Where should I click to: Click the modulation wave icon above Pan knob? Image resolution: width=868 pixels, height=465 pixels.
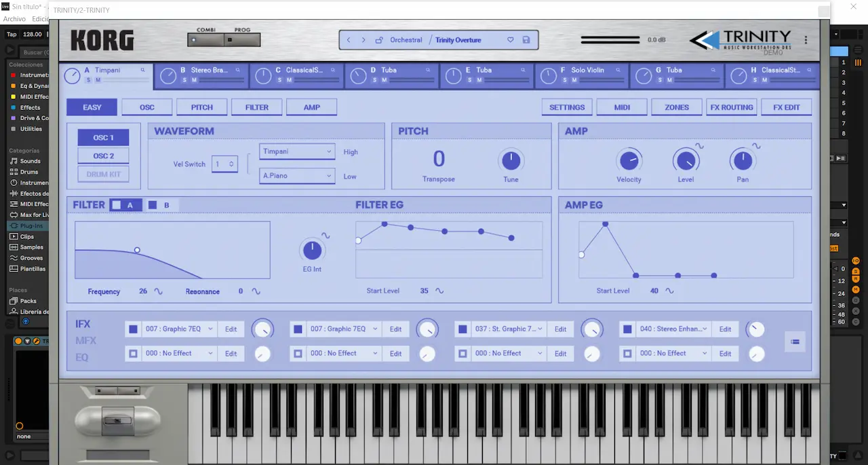[756, 146]
